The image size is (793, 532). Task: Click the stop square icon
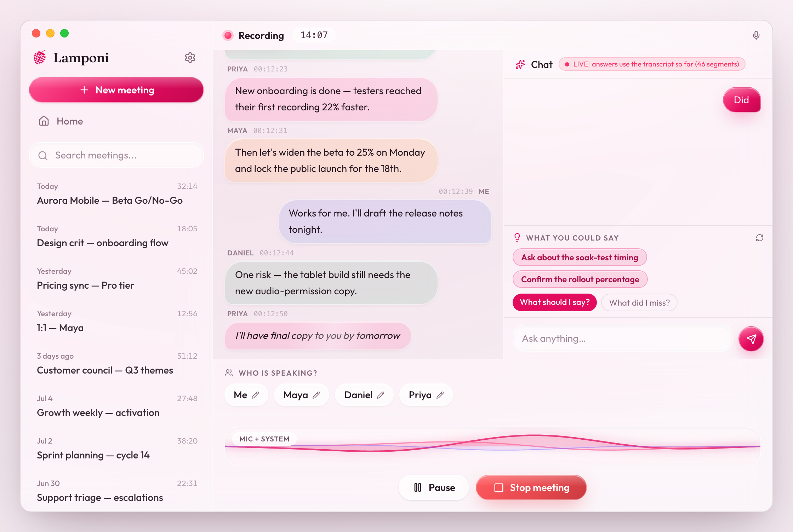498,488
